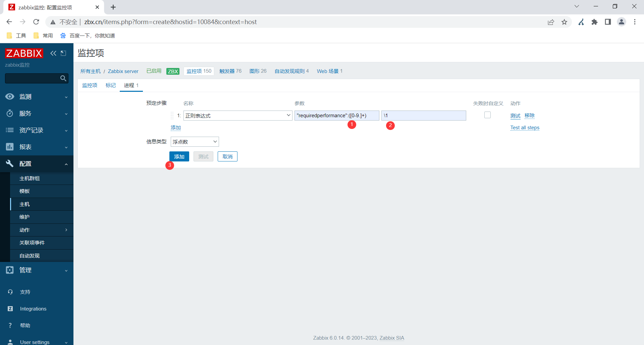Go back in browser history

click(x=9, y=22)
